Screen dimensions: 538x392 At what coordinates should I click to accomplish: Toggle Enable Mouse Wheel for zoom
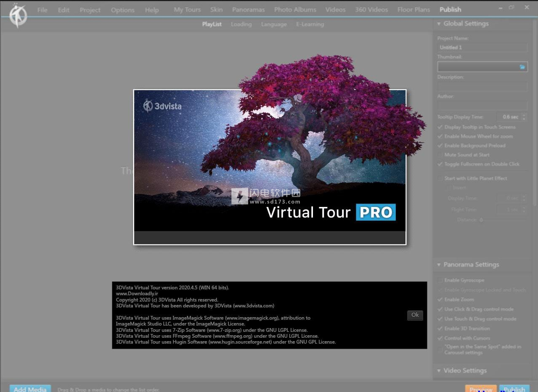point(440,136)
